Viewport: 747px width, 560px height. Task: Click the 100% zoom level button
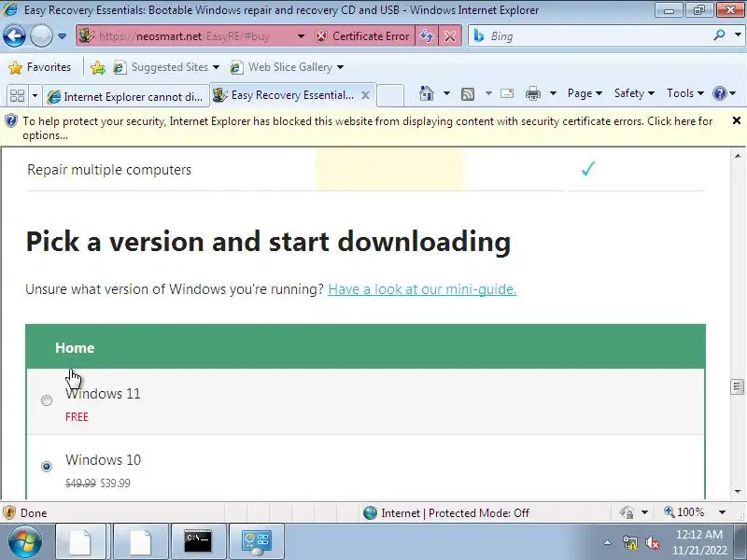[x=684, y=512]
